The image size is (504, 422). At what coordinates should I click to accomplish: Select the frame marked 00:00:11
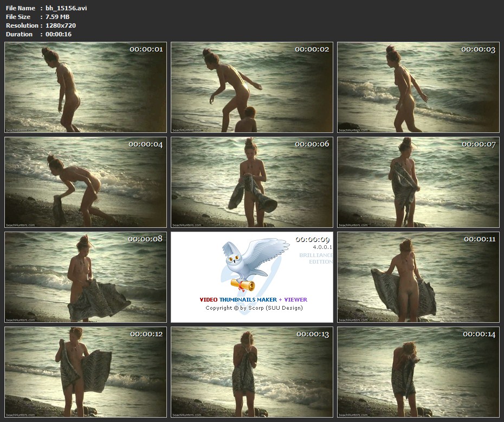(418, 277)
